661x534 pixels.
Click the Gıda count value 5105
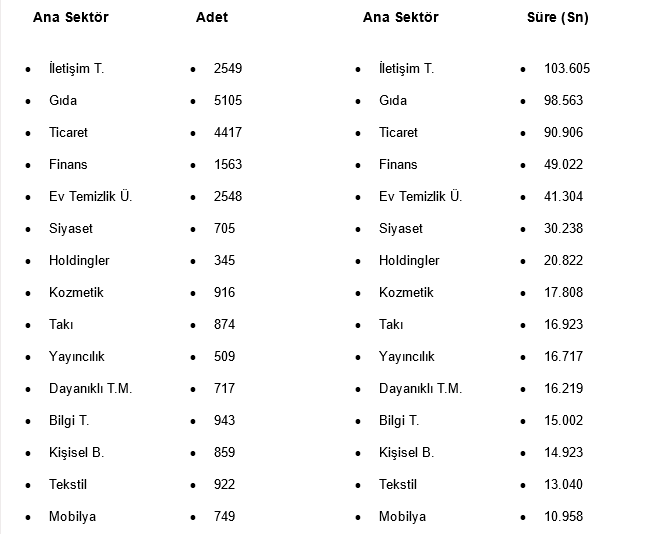(228, 101)
